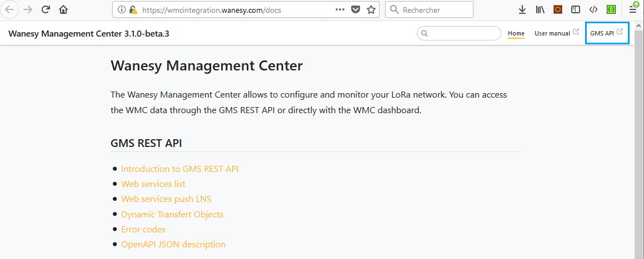Open the page actions three-dot menu

pyautogui.click(x=340, y=9)
